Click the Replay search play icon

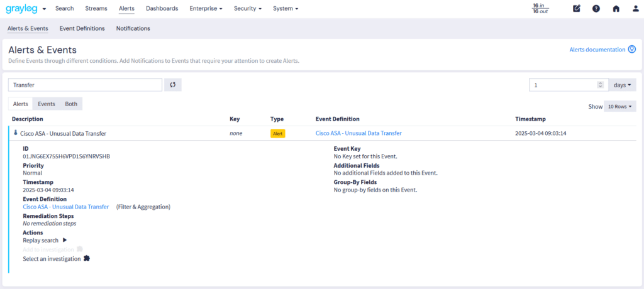coord(64,240)
